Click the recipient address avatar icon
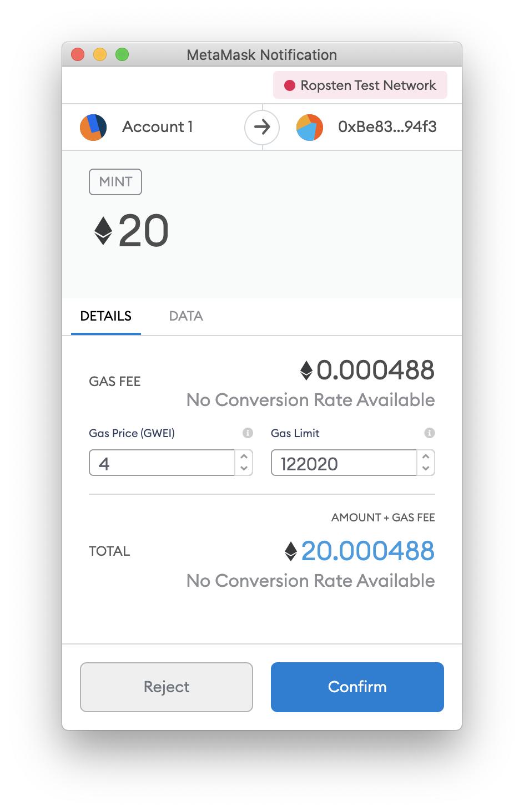Screen dimensions: 524x812 pos(310,127)
